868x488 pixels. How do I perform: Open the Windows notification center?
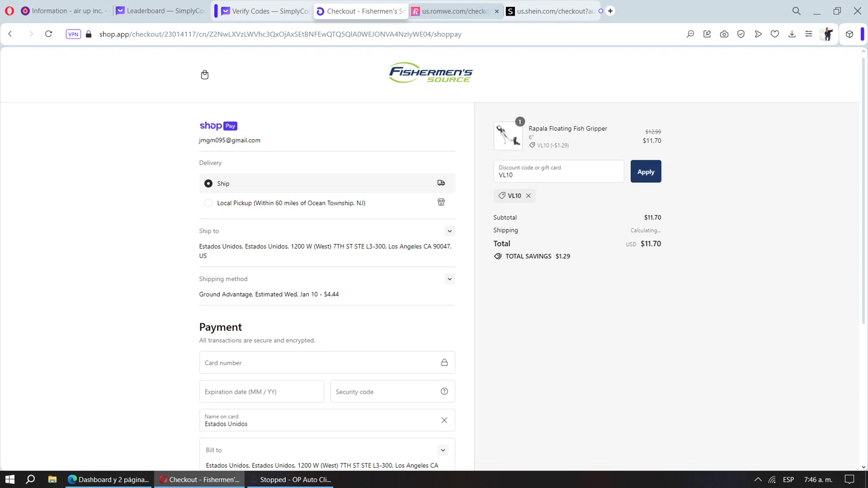[849, 479]
